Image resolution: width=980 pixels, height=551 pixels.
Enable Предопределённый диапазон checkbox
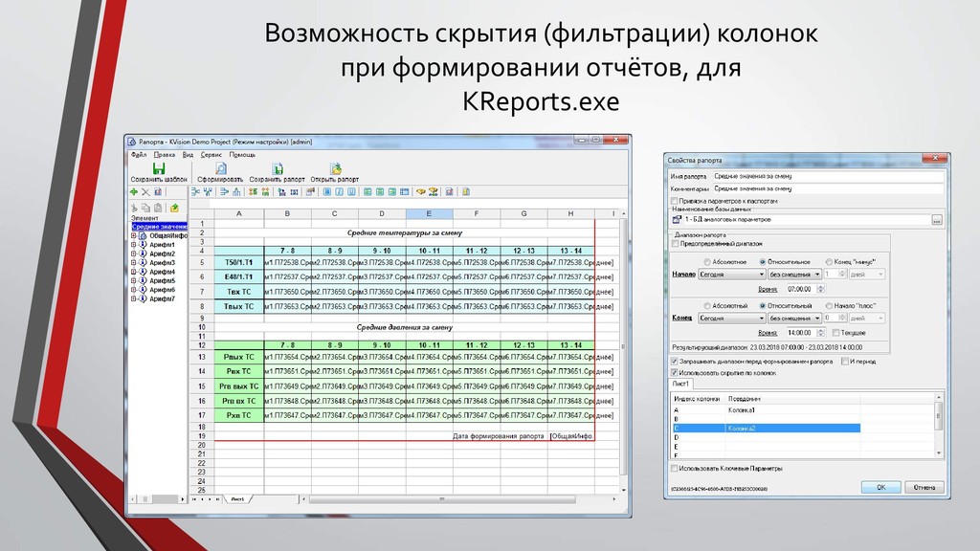click(676, 244)
